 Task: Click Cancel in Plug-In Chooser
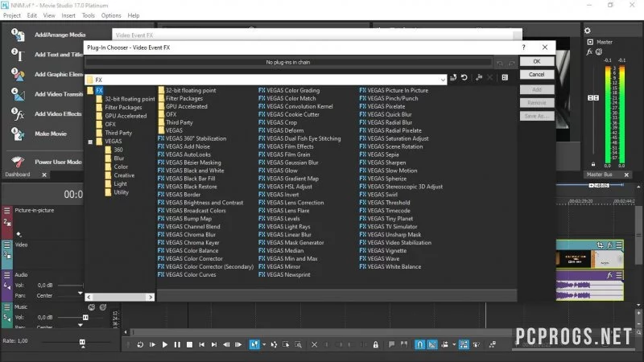pyautogui.click(x=537, y=75)
